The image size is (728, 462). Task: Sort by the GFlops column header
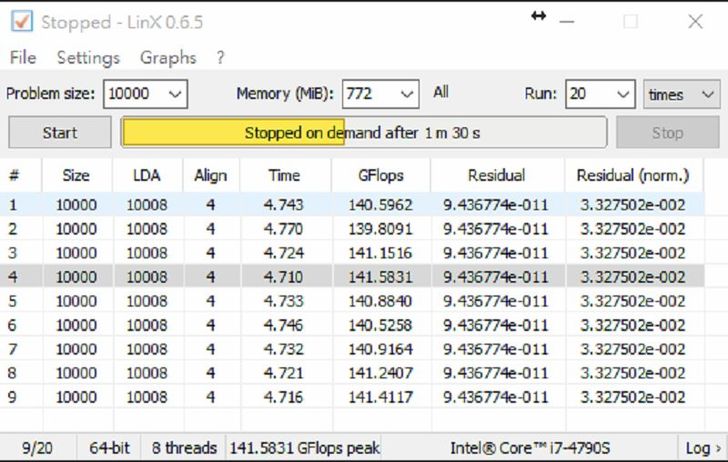(380, 175)
